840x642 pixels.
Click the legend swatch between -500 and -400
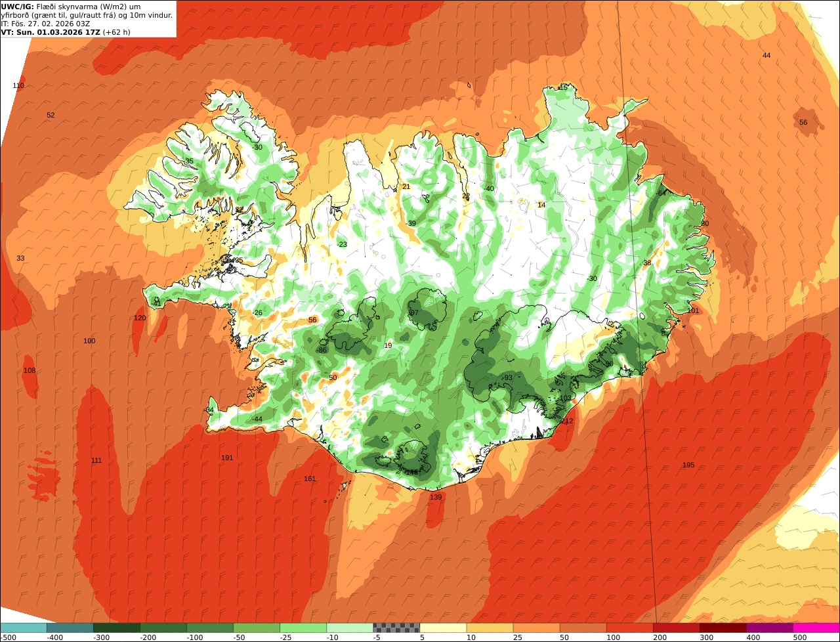click(24, 628)
